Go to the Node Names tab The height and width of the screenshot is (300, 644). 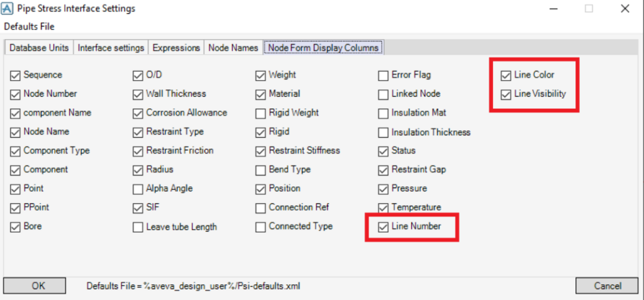pyautogui.click(x=233, y=48)
